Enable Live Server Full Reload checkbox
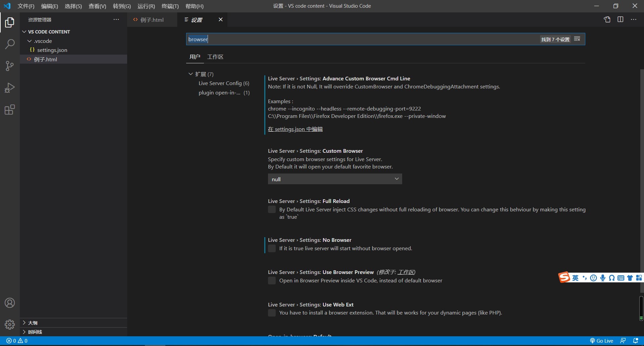 (x=272, y=210)
